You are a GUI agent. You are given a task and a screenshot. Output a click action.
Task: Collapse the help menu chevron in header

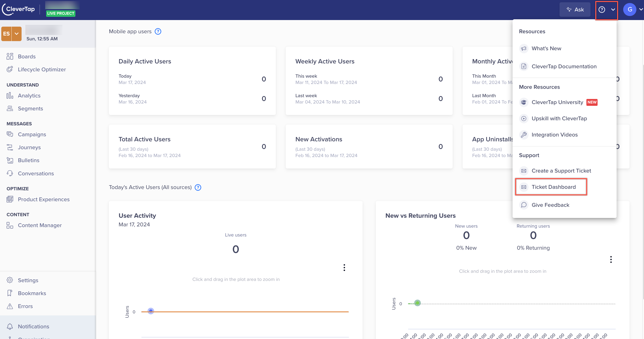pyautogui.click(x=613, y=10)
